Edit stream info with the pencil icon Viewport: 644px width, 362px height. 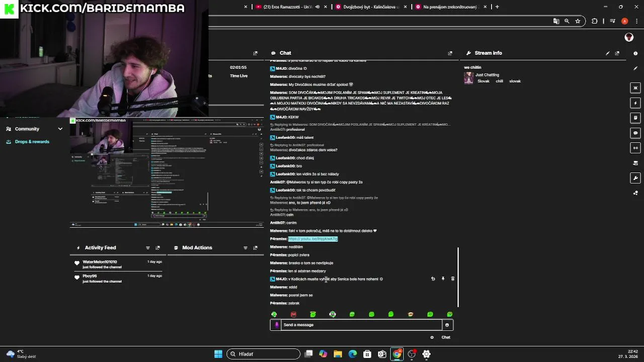(x=608, y=53)
